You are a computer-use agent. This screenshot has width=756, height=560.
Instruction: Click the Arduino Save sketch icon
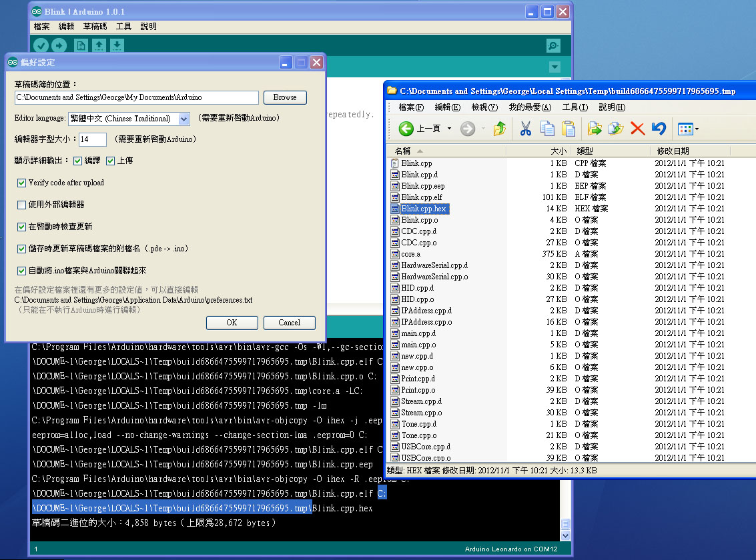click(x=117, y=45)
